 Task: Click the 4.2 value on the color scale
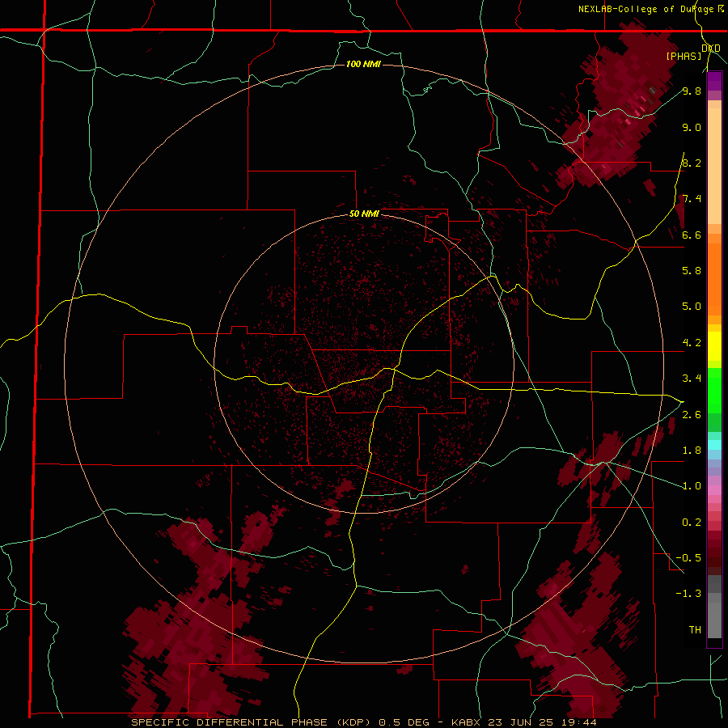tap(692, 343)
